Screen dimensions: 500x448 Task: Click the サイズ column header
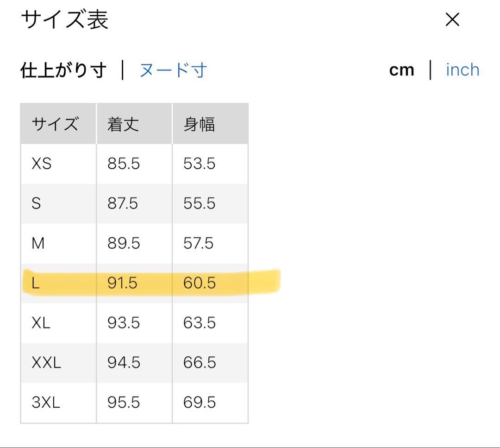coord(55,123)
